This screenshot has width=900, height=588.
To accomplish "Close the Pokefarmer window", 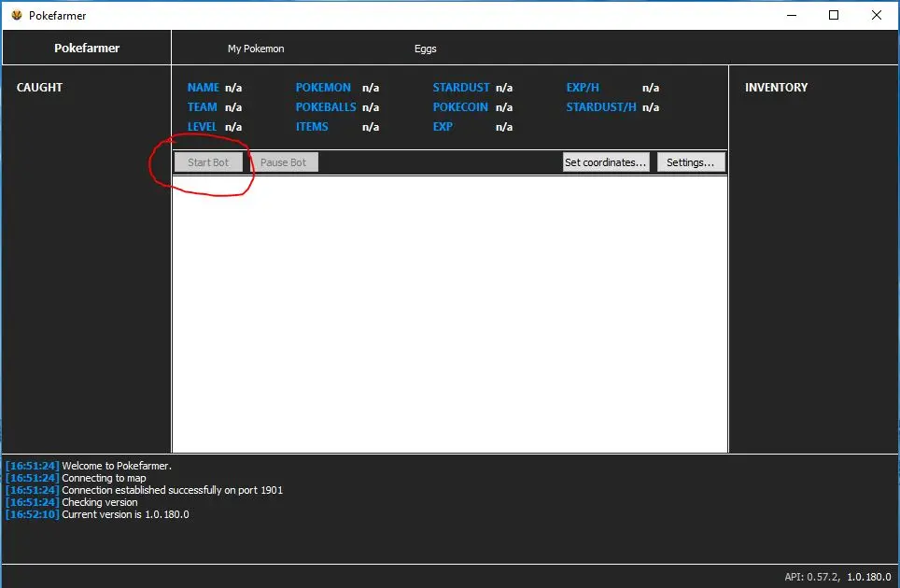I will pyautogui.click(x=877, y=15).
